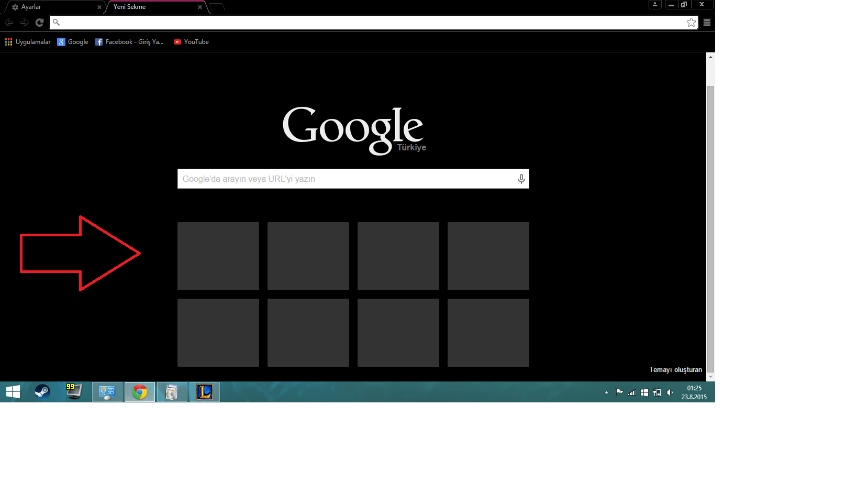
Task: Close the Ayarlar tab
Action: [99, 7]
